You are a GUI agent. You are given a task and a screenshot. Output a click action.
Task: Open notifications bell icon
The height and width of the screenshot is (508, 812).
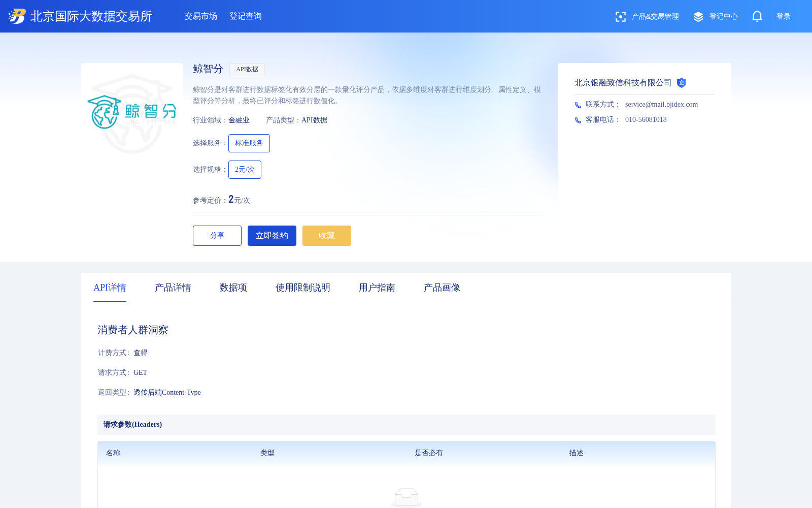(x=757, y=16)
